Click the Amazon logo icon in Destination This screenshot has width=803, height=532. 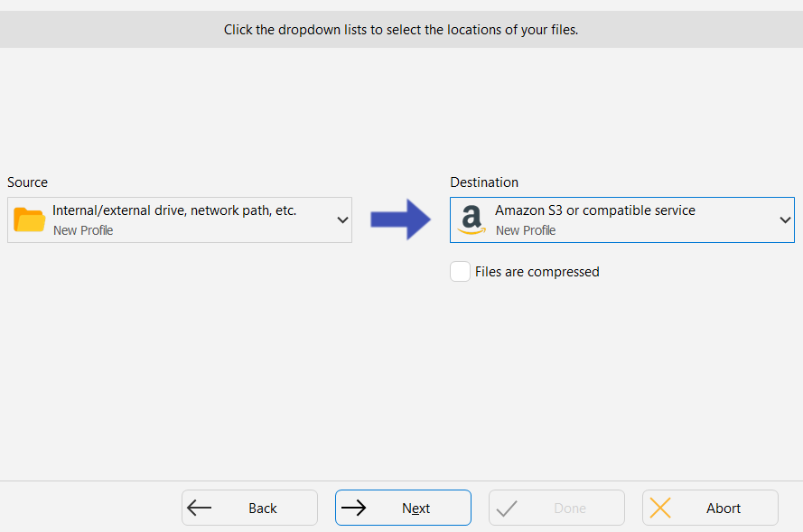point(472,219)
